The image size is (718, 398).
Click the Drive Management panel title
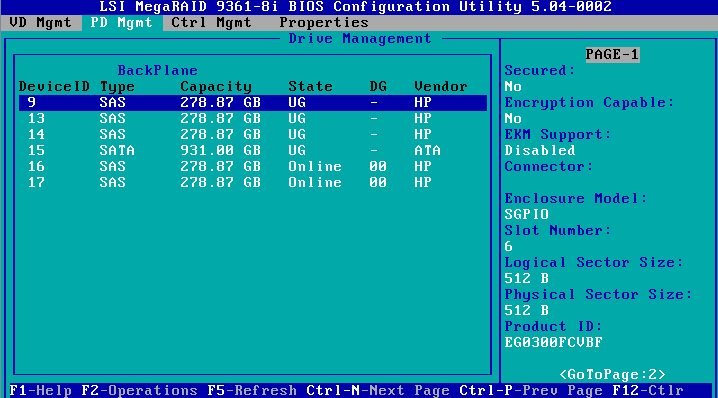[360, 39]
